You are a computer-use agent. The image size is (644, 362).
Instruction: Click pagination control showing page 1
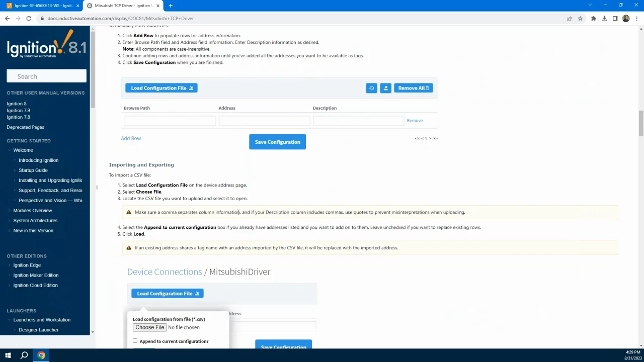pos(426,138)
